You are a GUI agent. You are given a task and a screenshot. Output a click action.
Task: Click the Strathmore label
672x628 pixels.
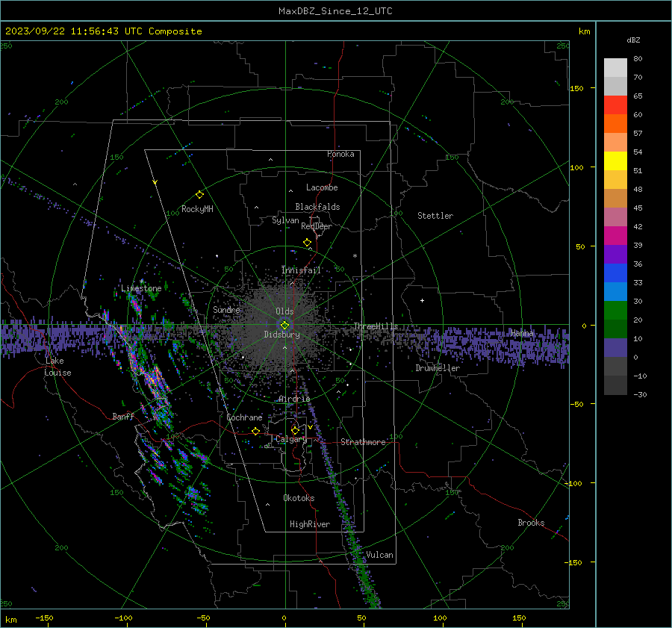coord(363,442)
